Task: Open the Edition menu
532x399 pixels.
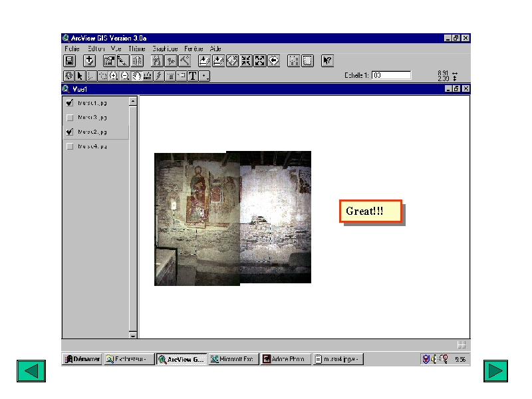Action: (96, 49)
